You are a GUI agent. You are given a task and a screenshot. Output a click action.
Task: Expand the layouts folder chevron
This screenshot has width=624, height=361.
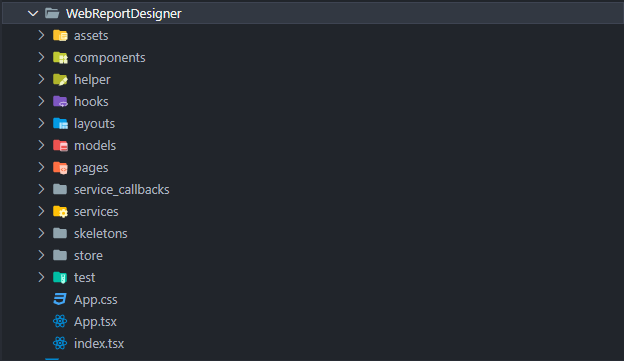41,123
